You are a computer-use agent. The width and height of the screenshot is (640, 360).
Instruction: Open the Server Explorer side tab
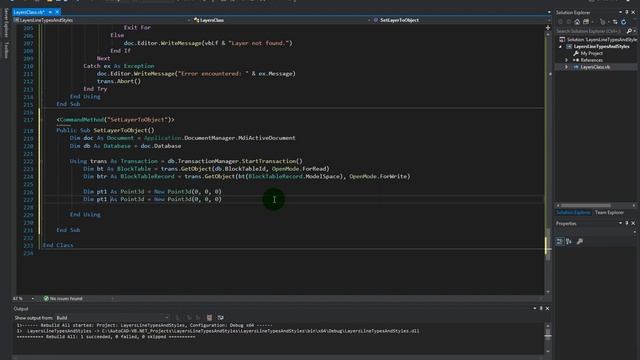pyautogui.click(x=6, y=23)
